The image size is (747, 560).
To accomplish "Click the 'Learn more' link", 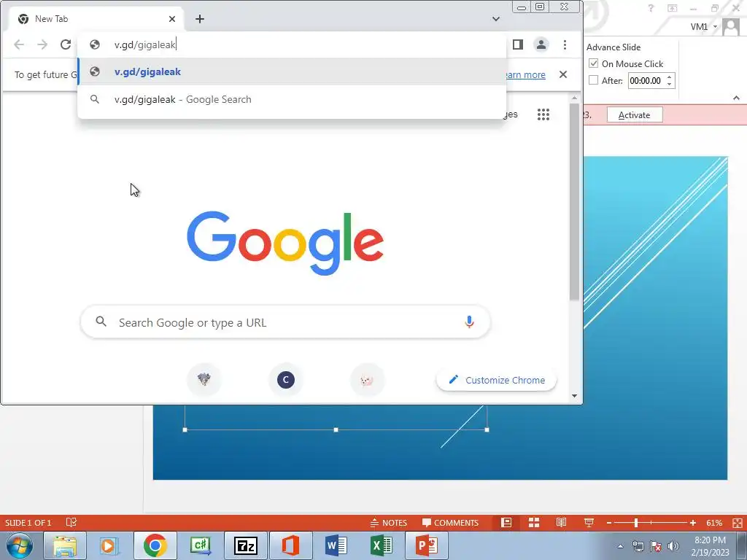I will (525, 75).
